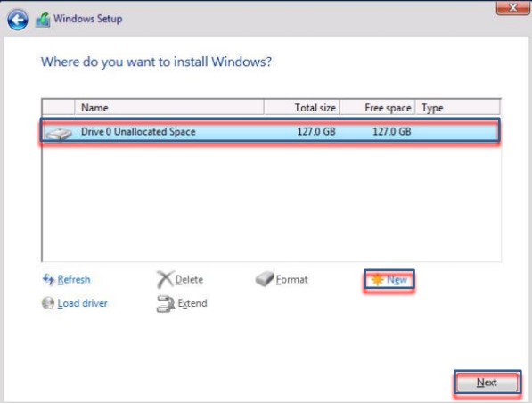This screenshot has height=404, width=532.
Task: Open the Refresh link
Action: point(74,279)
